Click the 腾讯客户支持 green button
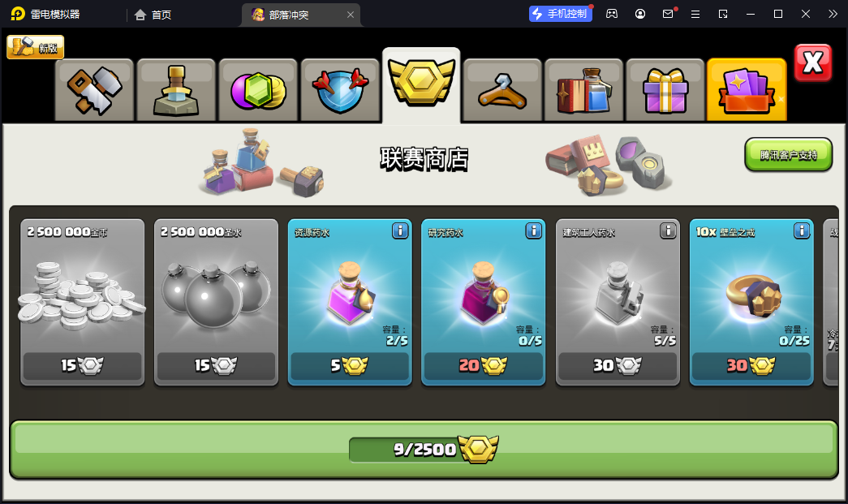 [789, 155]
